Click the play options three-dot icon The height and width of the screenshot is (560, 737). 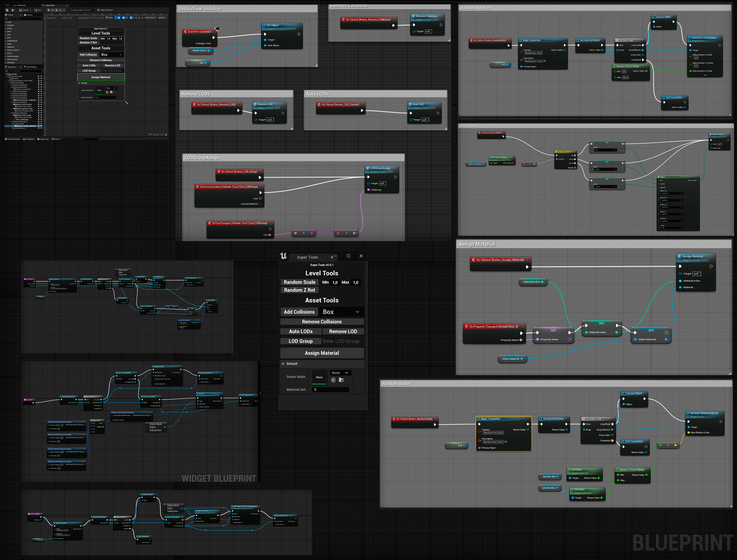click(x=64, y=10)
